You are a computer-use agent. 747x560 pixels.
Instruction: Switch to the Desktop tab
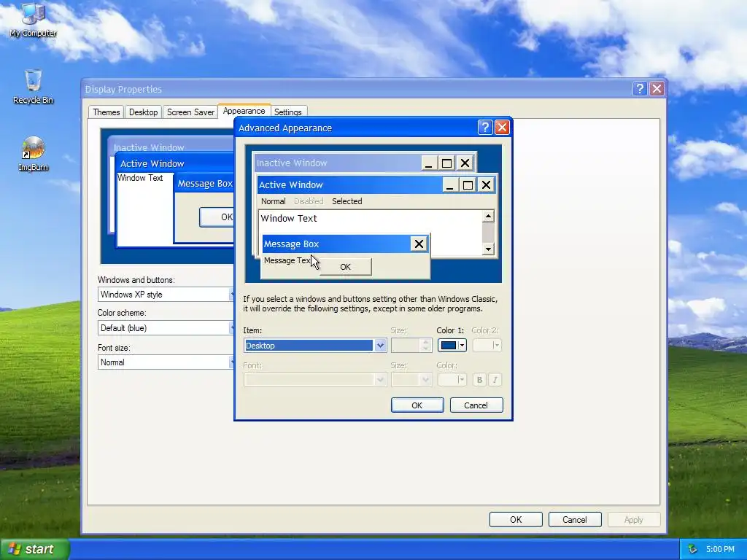tap(144, 112)
